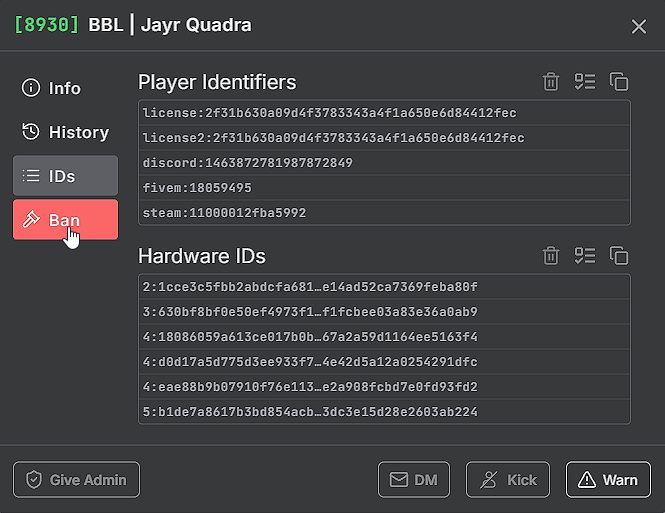Select the first license identifier row

(384, 113)
